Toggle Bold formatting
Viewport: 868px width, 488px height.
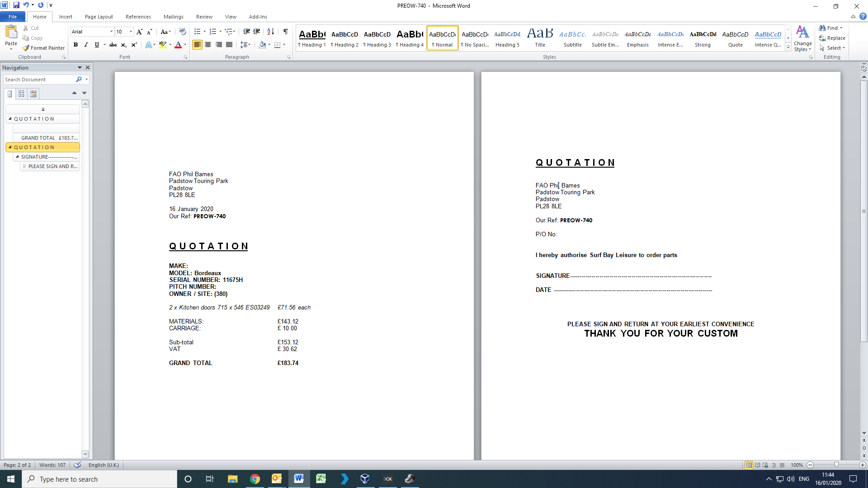(75, 45)
